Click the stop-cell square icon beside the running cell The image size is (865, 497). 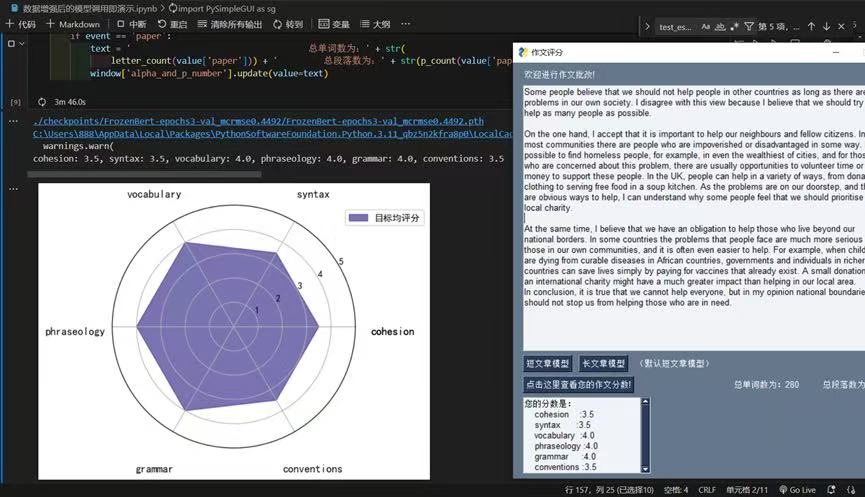click(11, 43)
